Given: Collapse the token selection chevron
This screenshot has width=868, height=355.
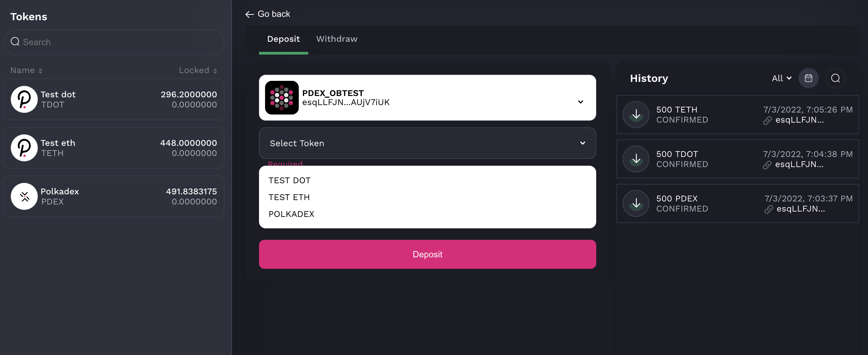Looking at the screenshot, I should tap(582, 143).
